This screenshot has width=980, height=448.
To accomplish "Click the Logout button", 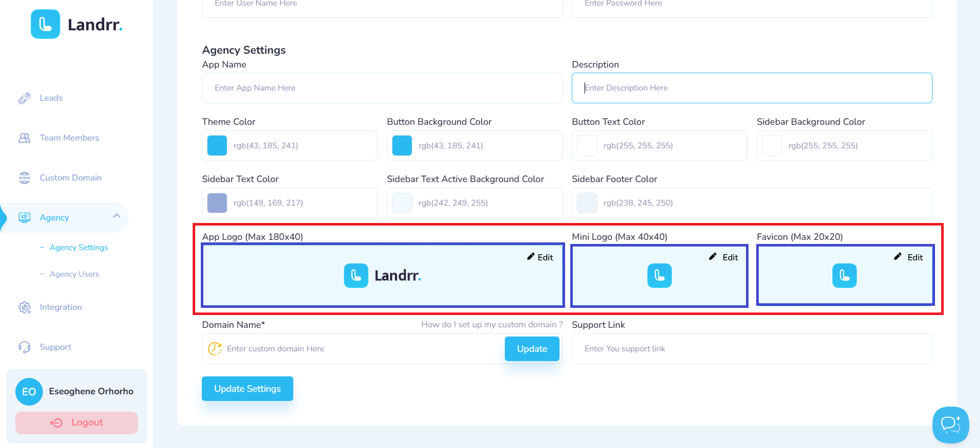I will [77, 423].
